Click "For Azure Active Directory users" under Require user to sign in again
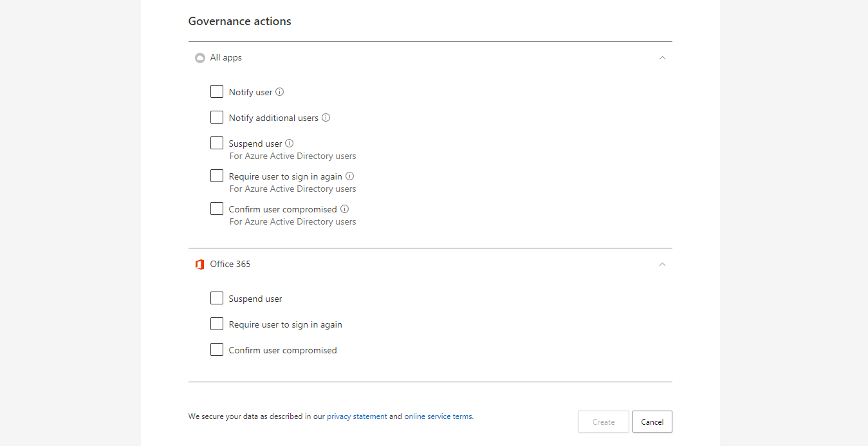This screenshot has height=446, width=868. point(293,189)
